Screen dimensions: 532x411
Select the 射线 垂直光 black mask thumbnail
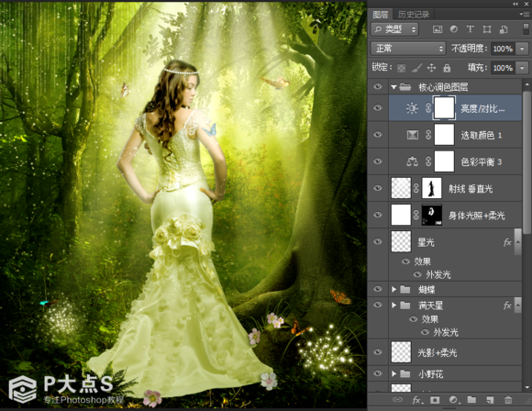pyautogui.click(x=432, y=188)
